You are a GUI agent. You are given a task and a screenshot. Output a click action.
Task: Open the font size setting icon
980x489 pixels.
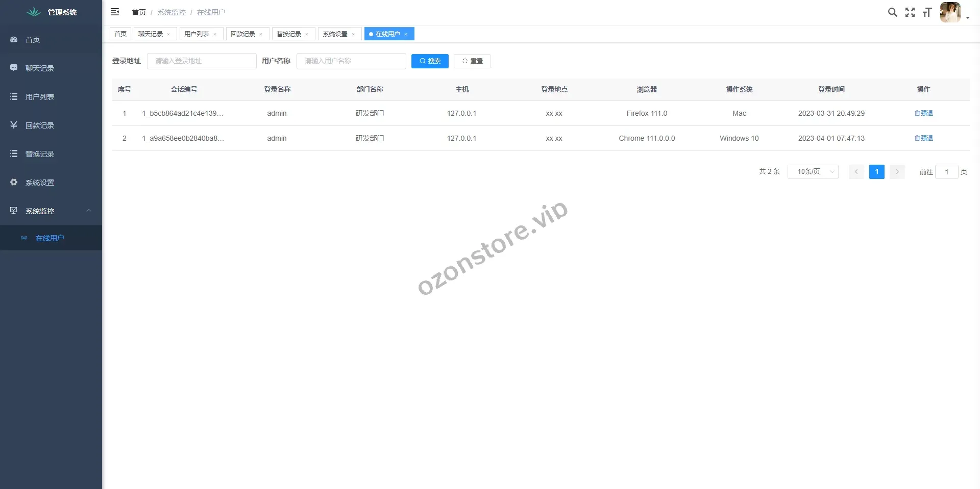coord(927,12)
